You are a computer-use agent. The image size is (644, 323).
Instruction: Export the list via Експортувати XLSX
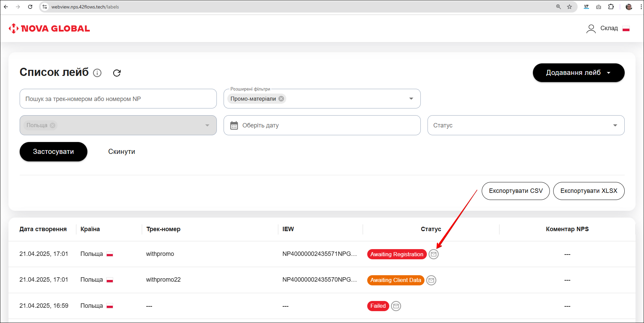coord(588,191)
